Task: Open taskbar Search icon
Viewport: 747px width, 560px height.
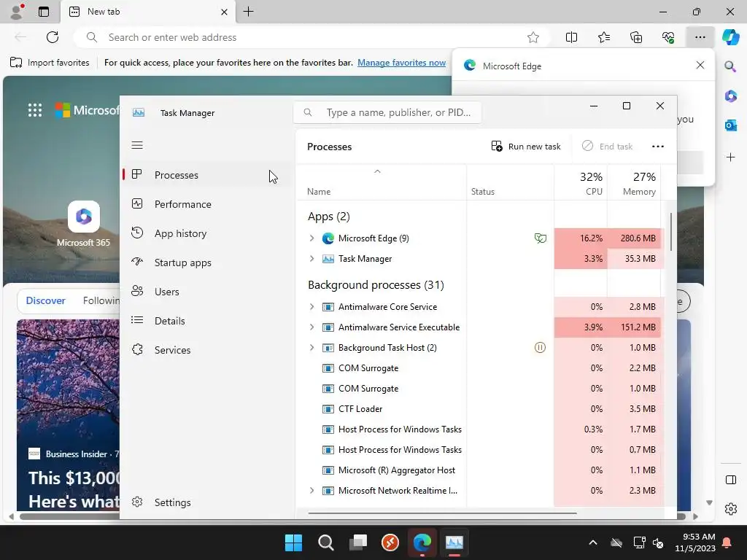Action: click(x=326, y=542)
